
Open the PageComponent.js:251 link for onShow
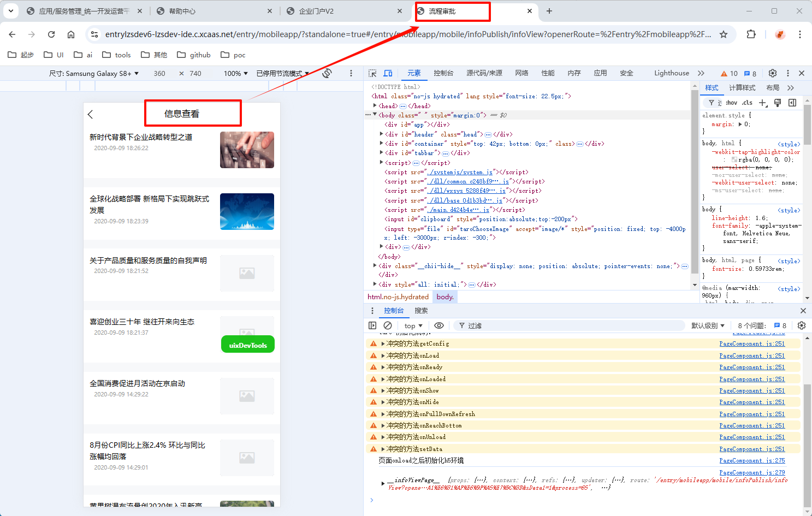752,391
